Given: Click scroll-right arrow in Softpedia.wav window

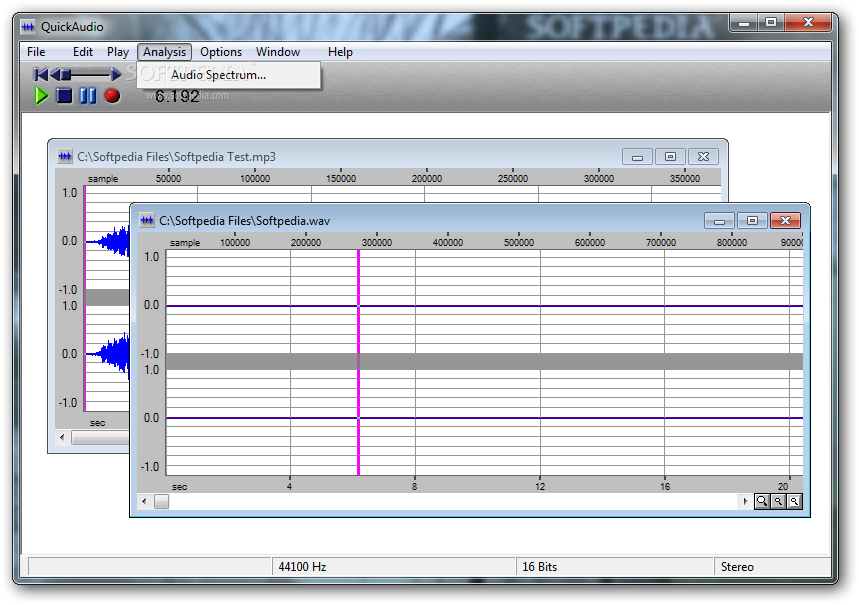Looking at the screenshot, I should 745,501.
